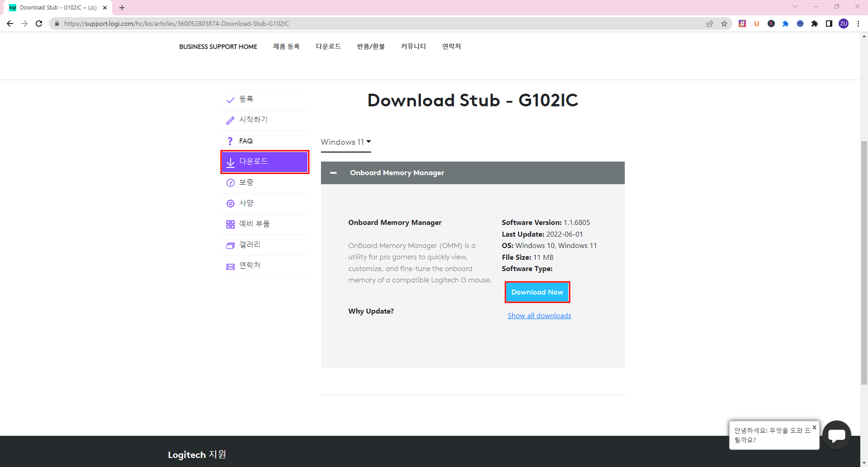Click the share page icon in address bar
The width and height of the screenshot is (868, 467).
coord(710,24)
